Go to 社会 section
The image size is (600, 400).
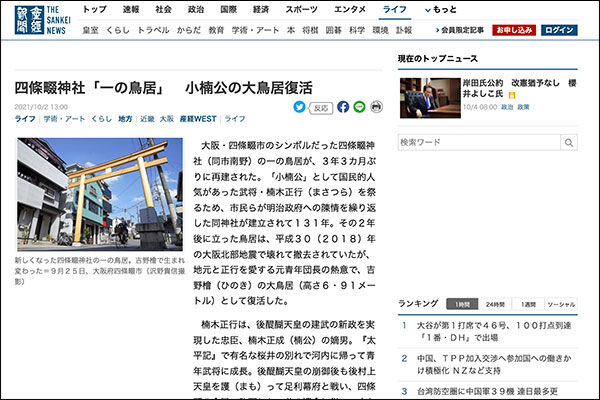[163, 10]
